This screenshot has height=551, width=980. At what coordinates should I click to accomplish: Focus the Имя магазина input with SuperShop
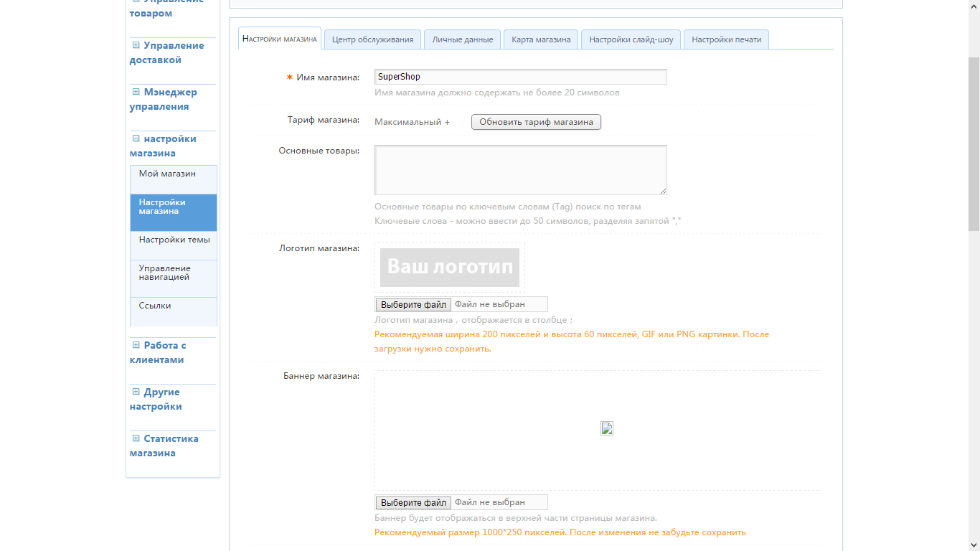click(x=521, y=77)
